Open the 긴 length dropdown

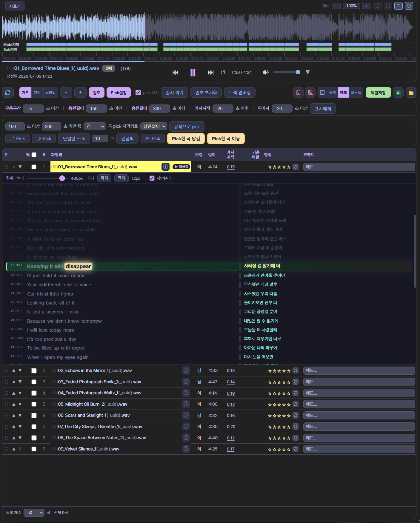(x=95, y=127)
